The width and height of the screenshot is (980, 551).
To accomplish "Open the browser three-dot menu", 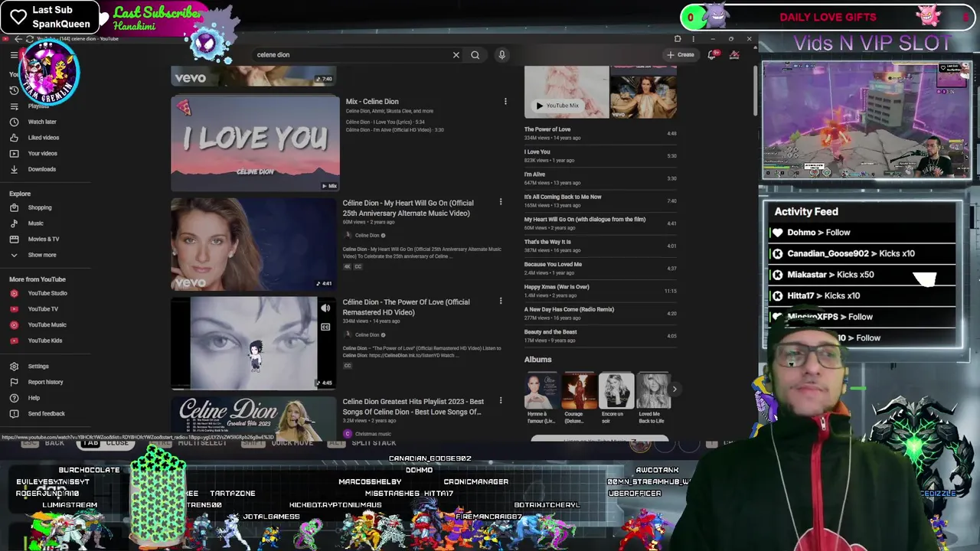I will coord(694,39).
